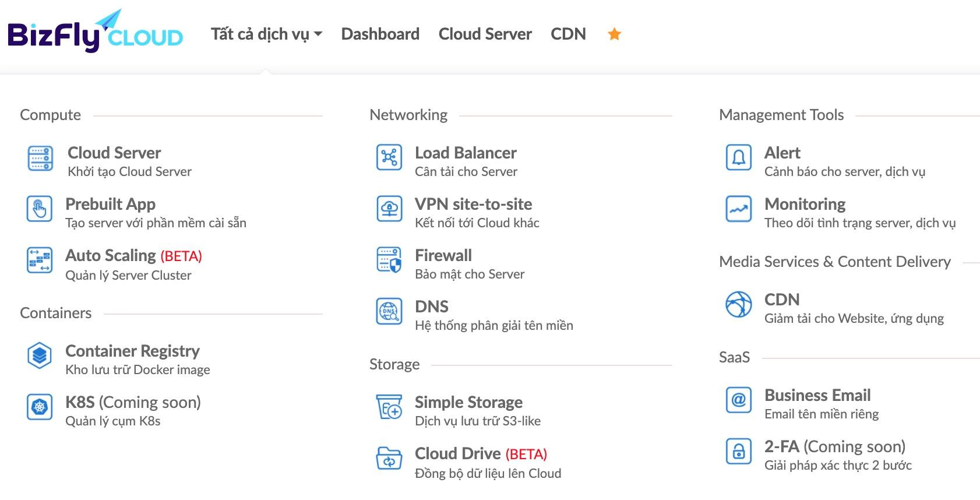Click the Networking section heading
This screenshot has height=500, width=980.
click(408, 115)
